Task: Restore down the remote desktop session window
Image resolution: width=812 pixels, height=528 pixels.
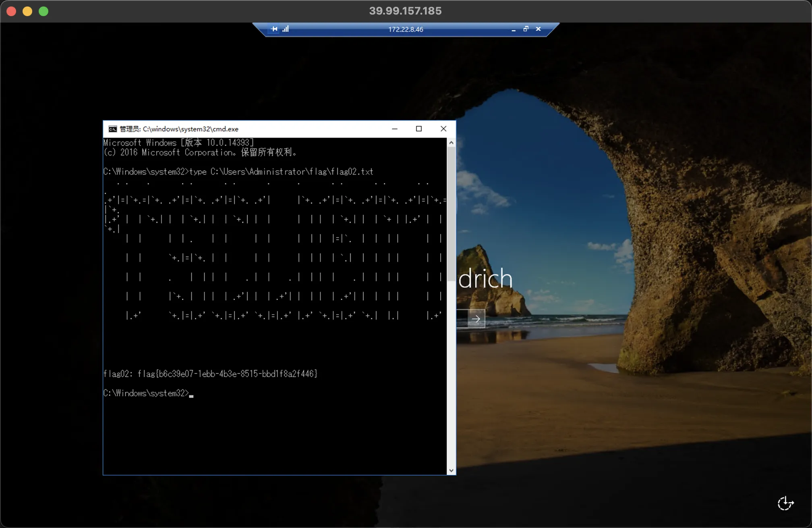Action: point(526,29)
